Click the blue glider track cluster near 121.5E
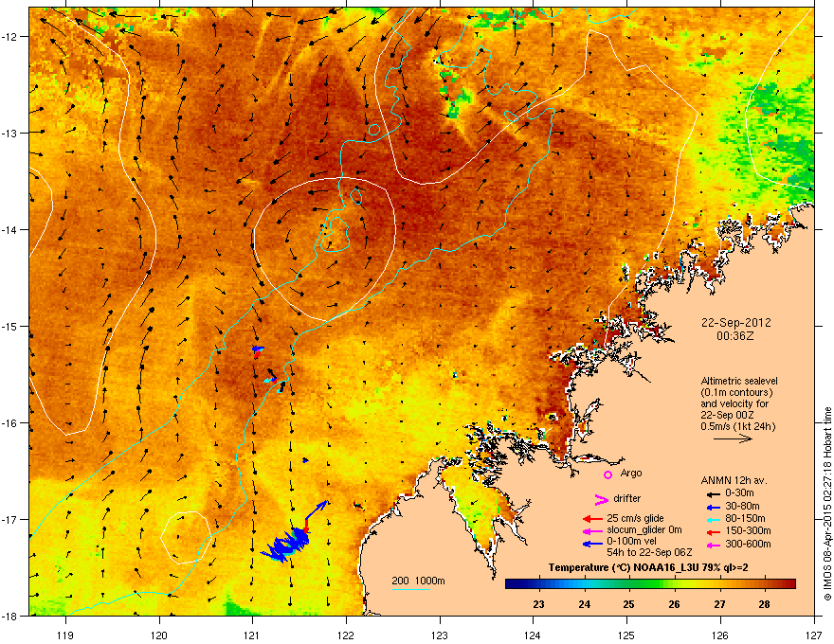 [x=287, y=546]
